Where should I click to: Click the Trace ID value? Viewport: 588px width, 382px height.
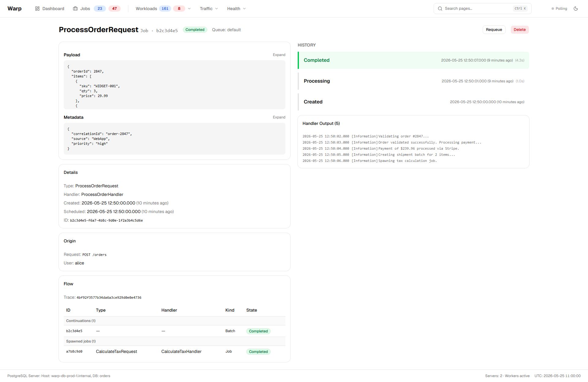click(109, 298)
